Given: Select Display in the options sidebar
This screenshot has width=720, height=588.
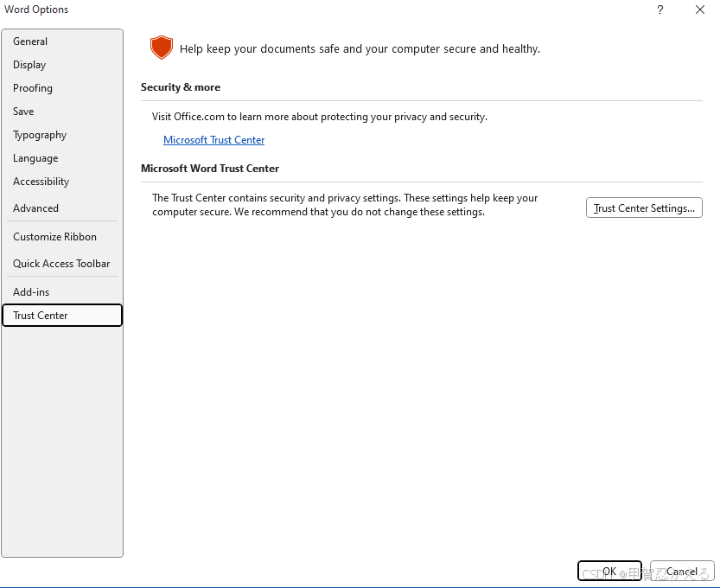Looking at the screenshot, I should click(62, 65).
